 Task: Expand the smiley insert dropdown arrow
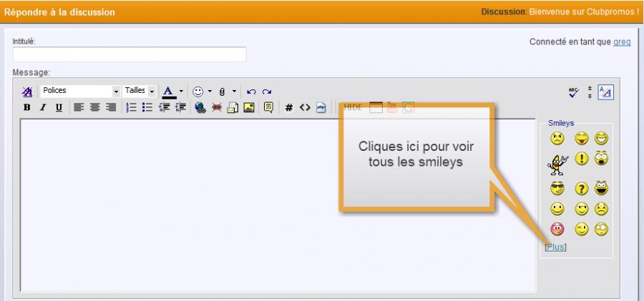pyautogui.click(x=210, y=92)
